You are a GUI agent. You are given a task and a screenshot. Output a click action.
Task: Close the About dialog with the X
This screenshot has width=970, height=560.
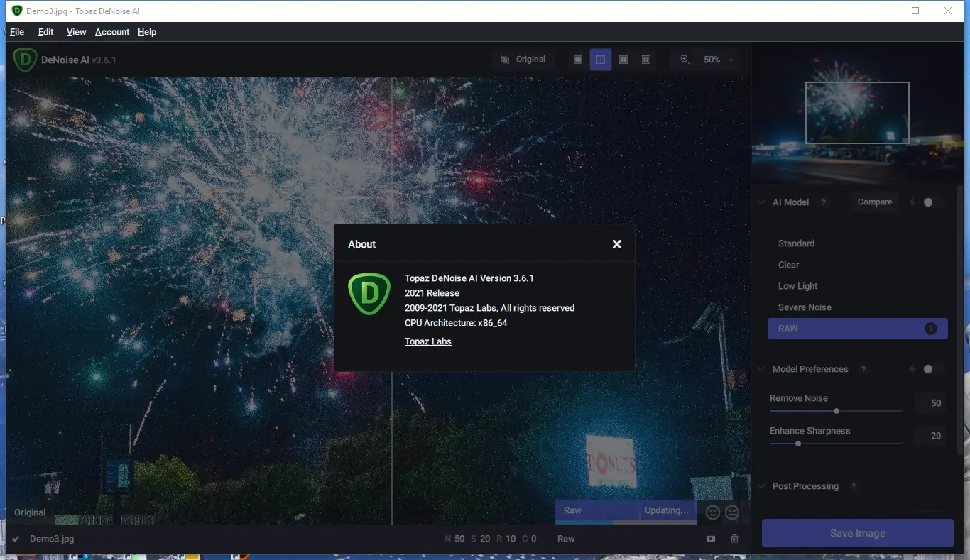click(617, 244)
